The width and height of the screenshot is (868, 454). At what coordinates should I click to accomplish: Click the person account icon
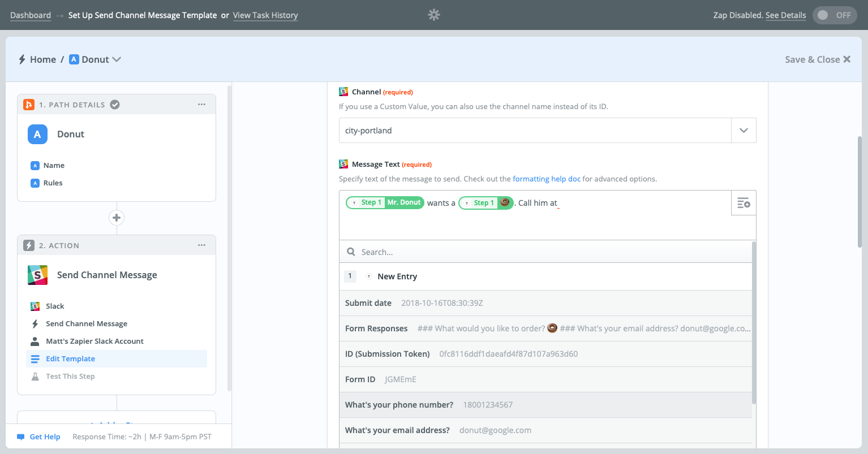coord(35,341)
